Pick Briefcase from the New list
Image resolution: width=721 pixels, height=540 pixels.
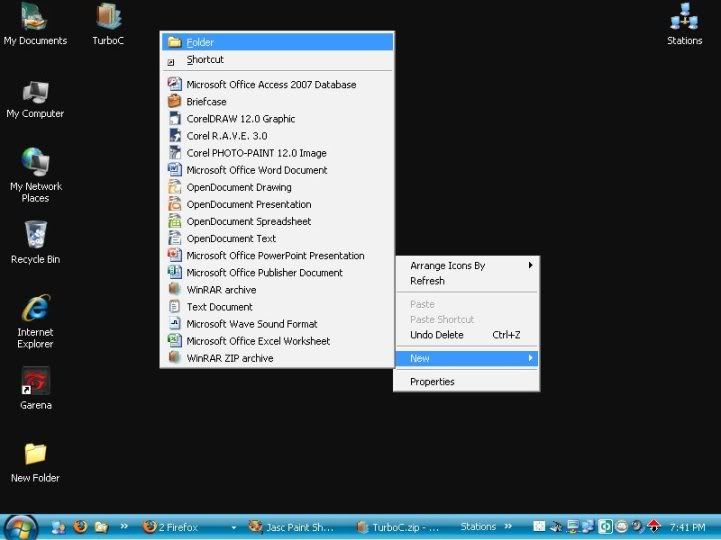(x=277, y=102)
